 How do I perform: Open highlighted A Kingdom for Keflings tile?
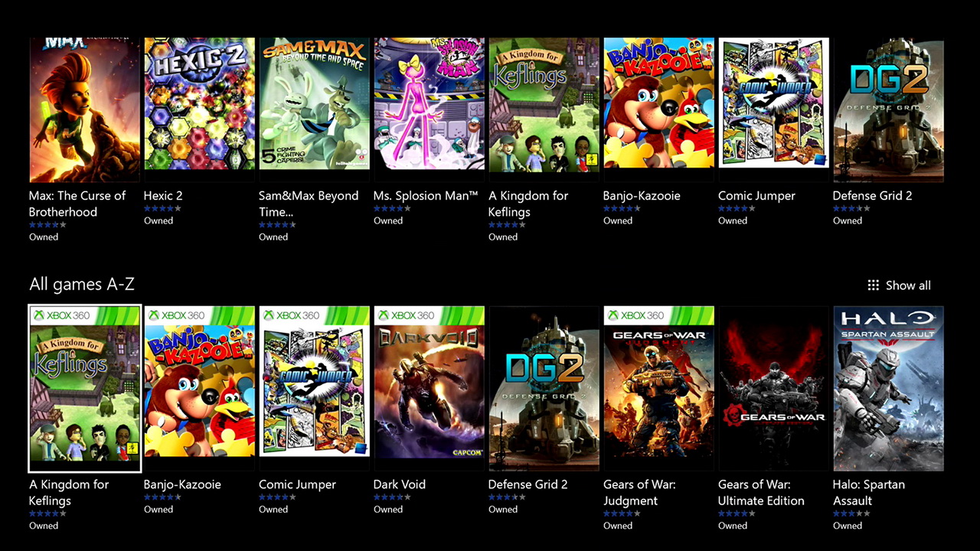[84, 389]
